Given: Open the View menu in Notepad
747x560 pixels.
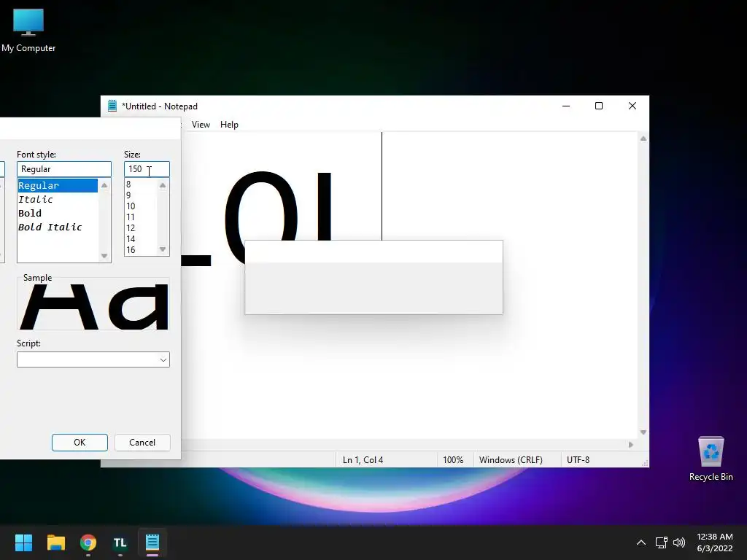Looking at the screenshot, I should [201, 124].
